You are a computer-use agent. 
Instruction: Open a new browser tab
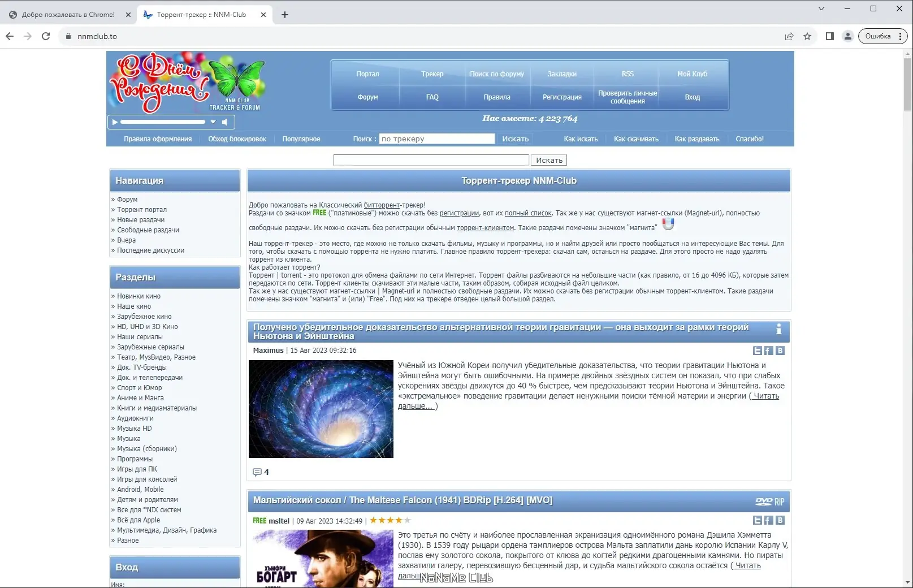(x=285, y=15)
